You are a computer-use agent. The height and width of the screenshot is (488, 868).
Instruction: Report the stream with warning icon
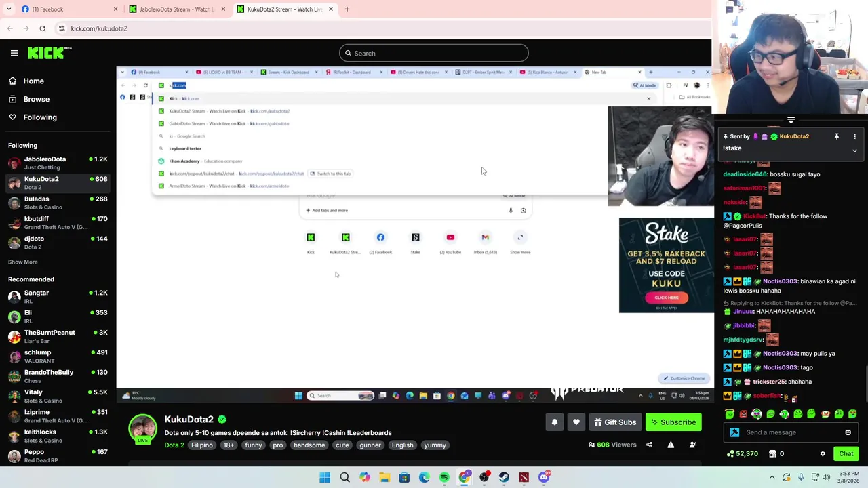click(x=671, y=445)
